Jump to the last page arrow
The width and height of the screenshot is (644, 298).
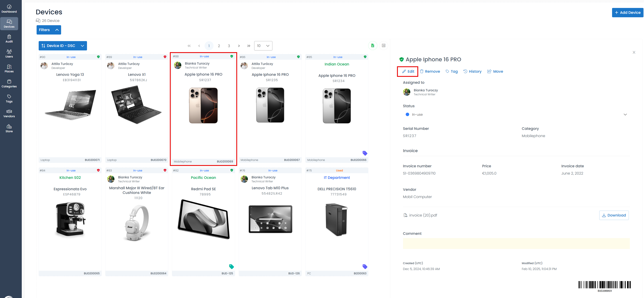tap(249, 46)
